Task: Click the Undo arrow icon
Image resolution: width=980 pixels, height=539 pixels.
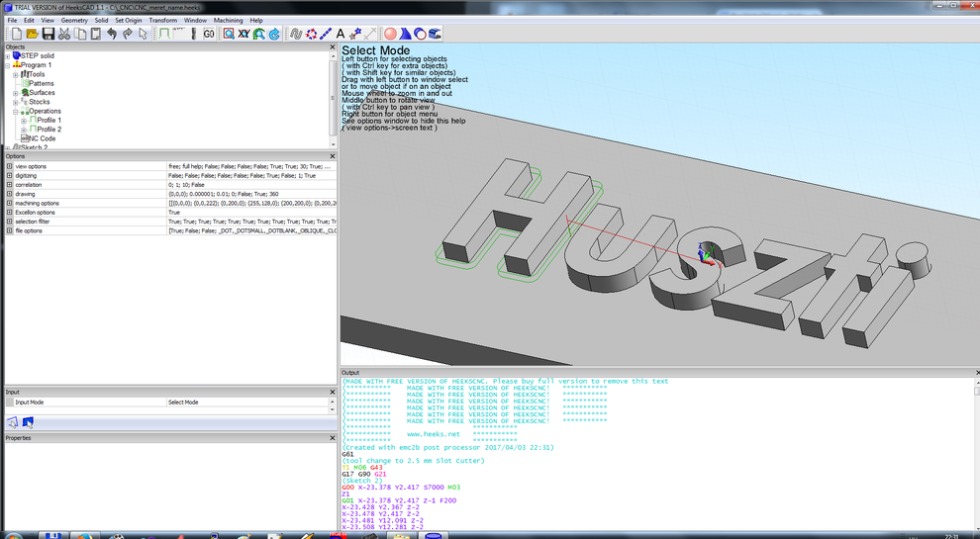Action: pyautogui.click(x=112, y=34)
